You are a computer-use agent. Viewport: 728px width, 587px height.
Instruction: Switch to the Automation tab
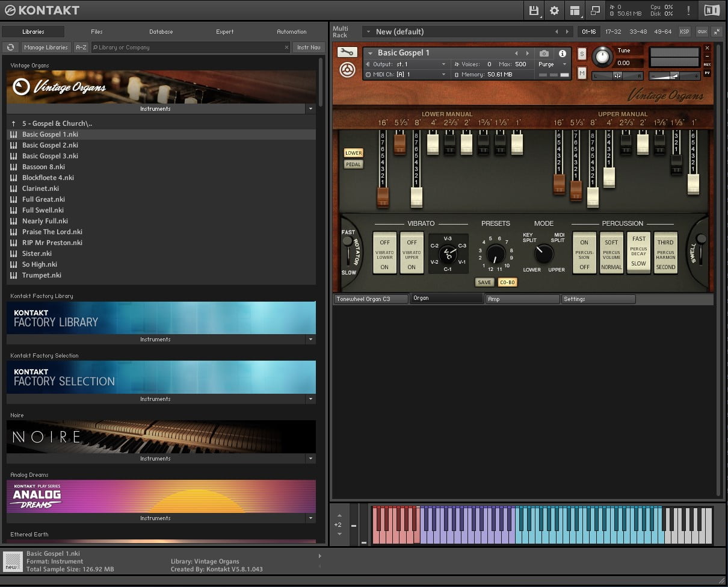[291, 32]
